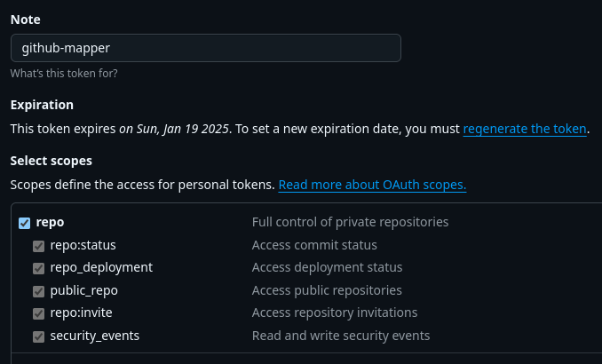Click the Note input field containing github-mapper

click(205, 48)
